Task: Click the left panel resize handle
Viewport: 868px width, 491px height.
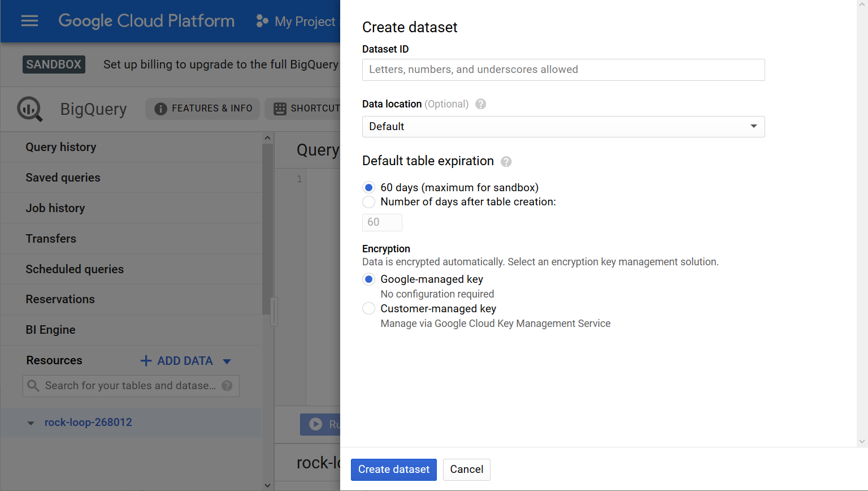Action: [x=274, y=312]
